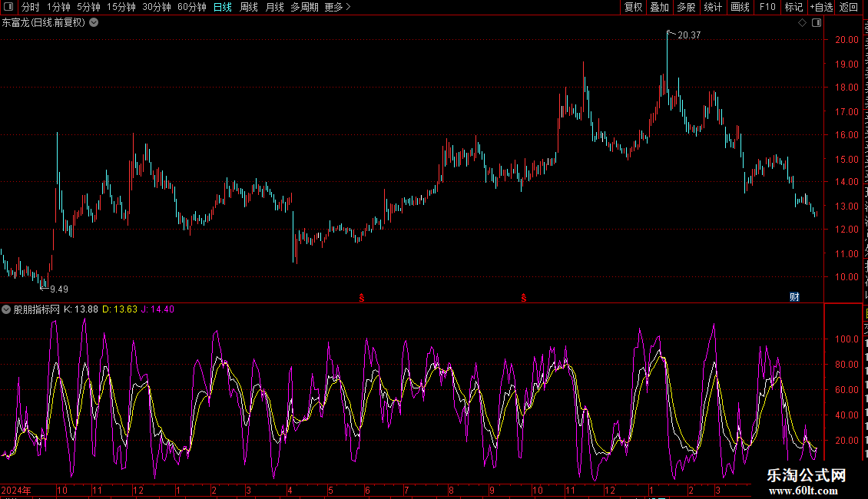Click the red S marker near October
868x499 pixels.
(x=524, y=298)
